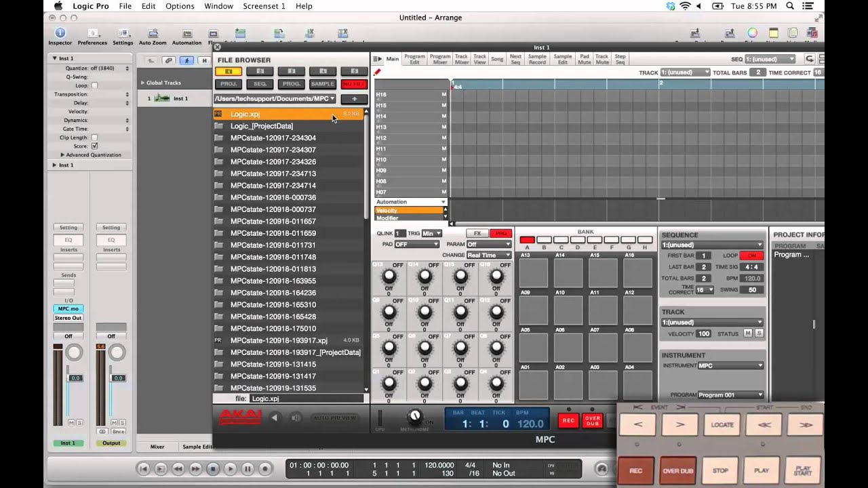Click Logic transport play button

coord(230,468)
